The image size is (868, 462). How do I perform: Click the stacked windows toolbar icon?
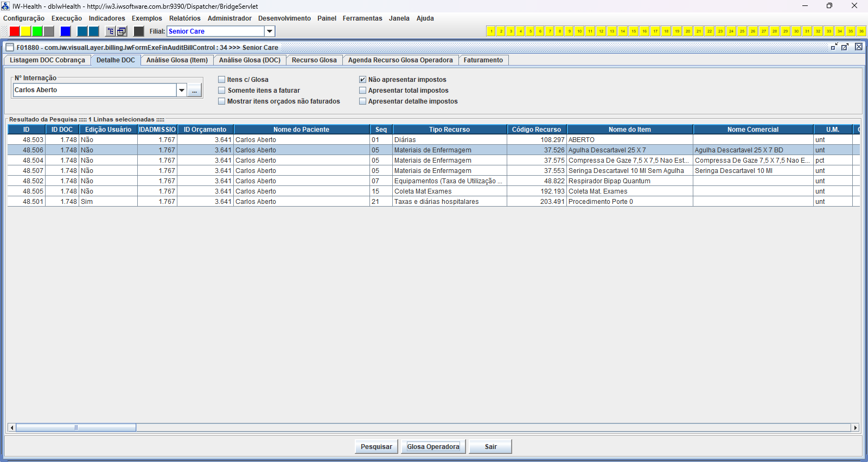coord(122,31)
